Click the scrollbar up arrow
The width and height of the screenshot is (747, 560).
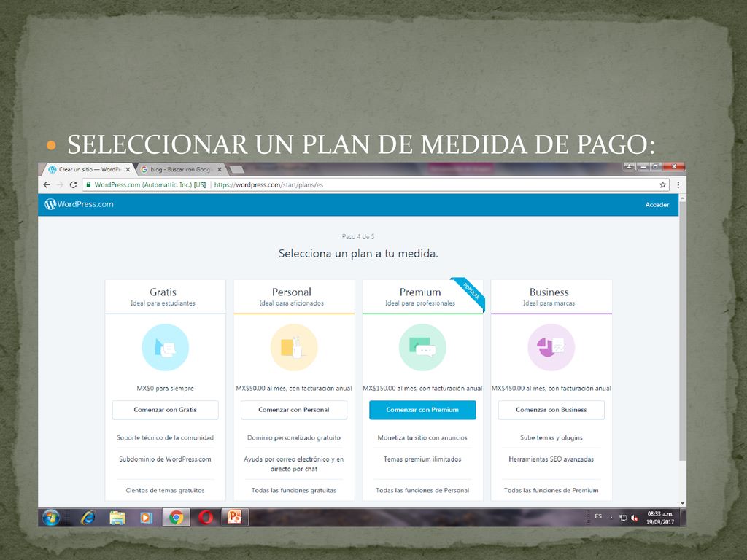pyautogui.click(x=683, y=197)
